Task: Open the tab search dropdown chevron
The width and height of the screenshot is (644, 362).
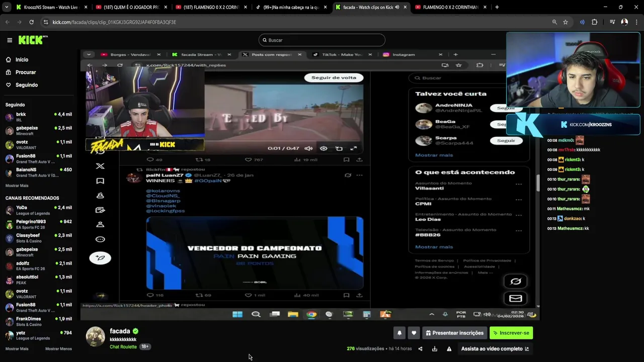Action: point(6,7)
